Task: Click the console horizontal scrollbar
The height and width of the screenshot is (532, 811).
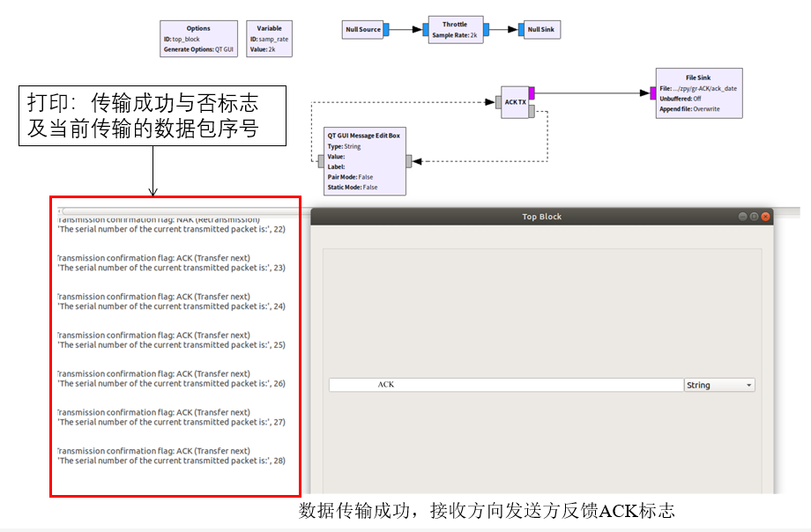Action: (x=176, y=211)
